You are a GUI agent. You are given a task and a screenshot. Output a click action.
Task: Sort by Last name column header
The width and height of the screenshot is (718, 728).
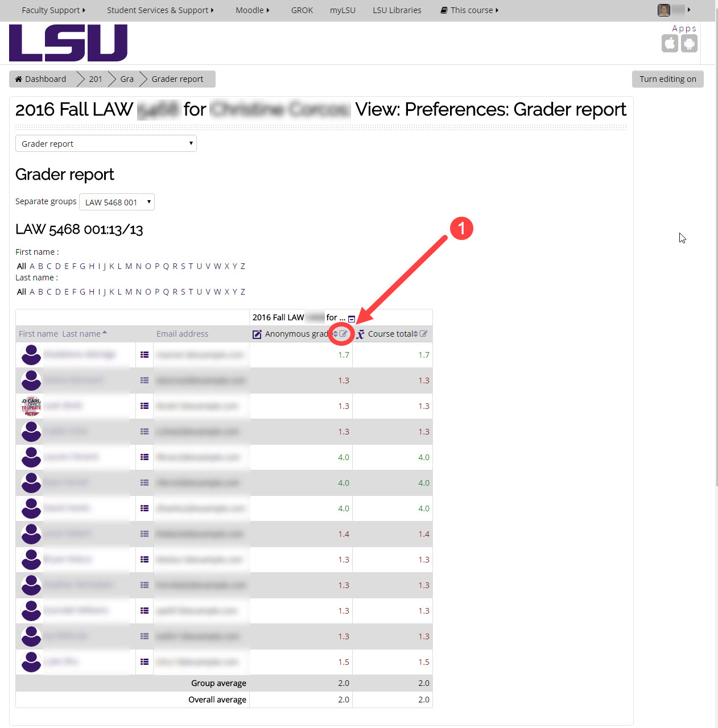81,334
